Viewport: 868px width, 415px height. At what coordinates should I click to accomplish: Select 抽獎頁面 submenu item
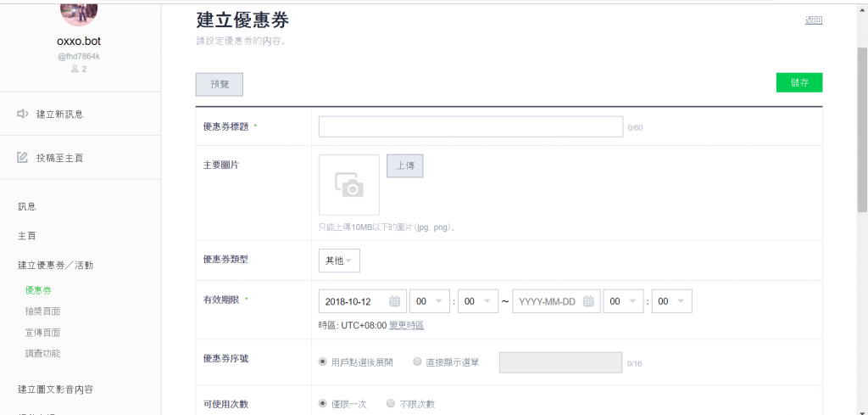42,311
